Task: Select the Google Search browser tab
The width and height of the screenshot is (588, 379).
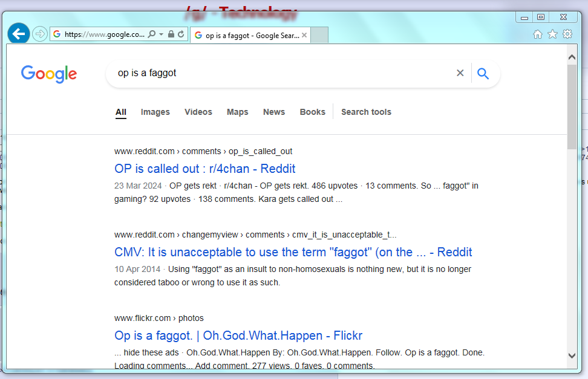Action: pos(250,35)
